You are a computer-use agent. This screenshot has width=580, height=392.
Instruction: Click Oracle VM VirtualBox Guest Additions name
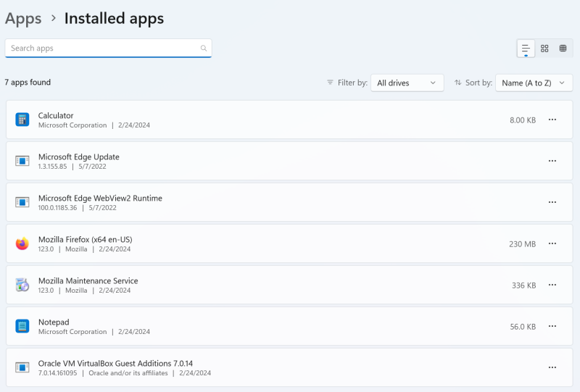coord(115,364)
